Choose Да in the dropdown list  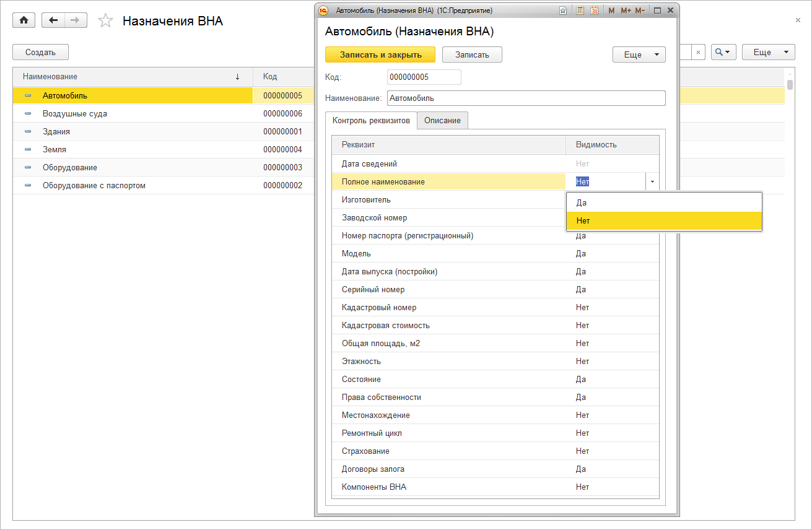pos(664,202)
